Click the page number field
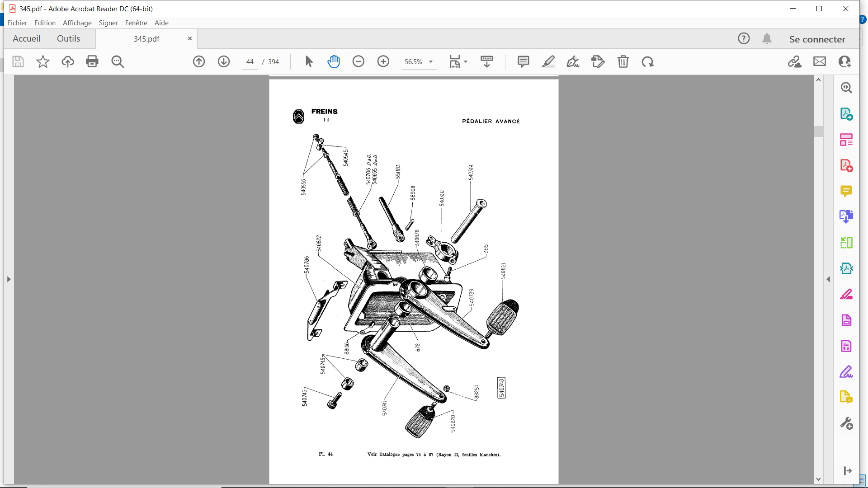Image resolution: width=868 pixels, height=488 pixels. pos(250,62)
